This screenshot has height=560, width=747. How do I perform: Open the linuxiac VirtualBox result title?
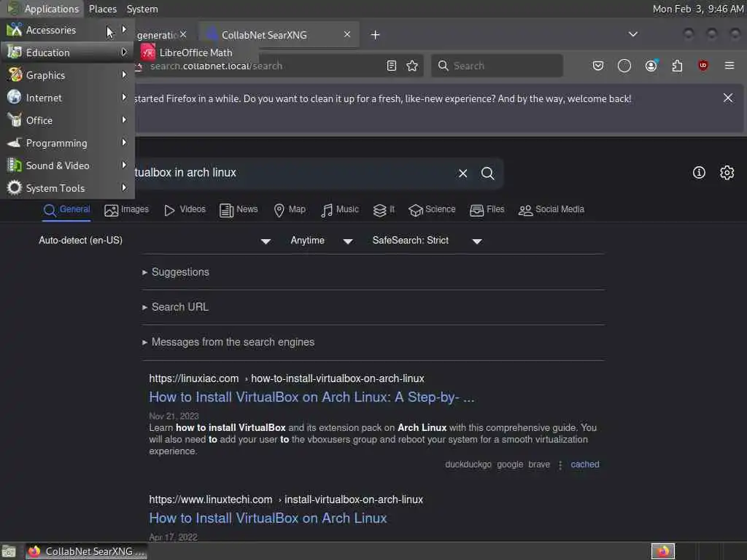311,397
